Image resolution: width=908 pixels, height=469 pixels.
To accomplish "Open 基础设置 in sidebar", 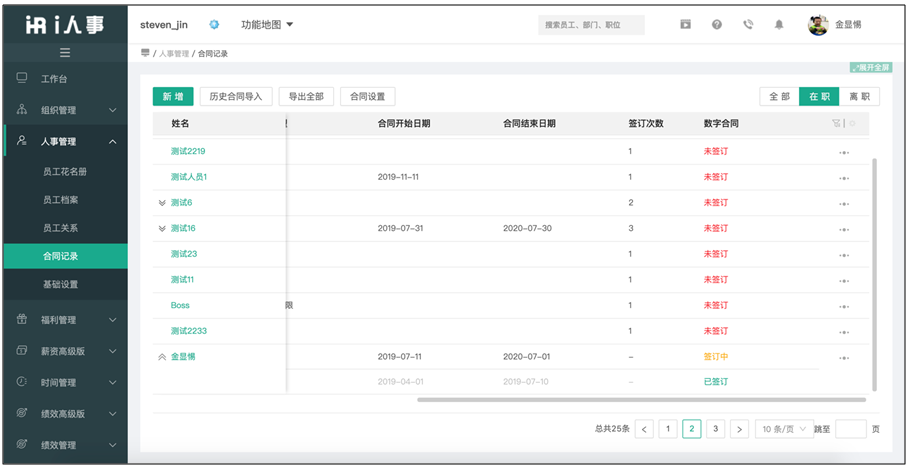I will tap(61, 284).
